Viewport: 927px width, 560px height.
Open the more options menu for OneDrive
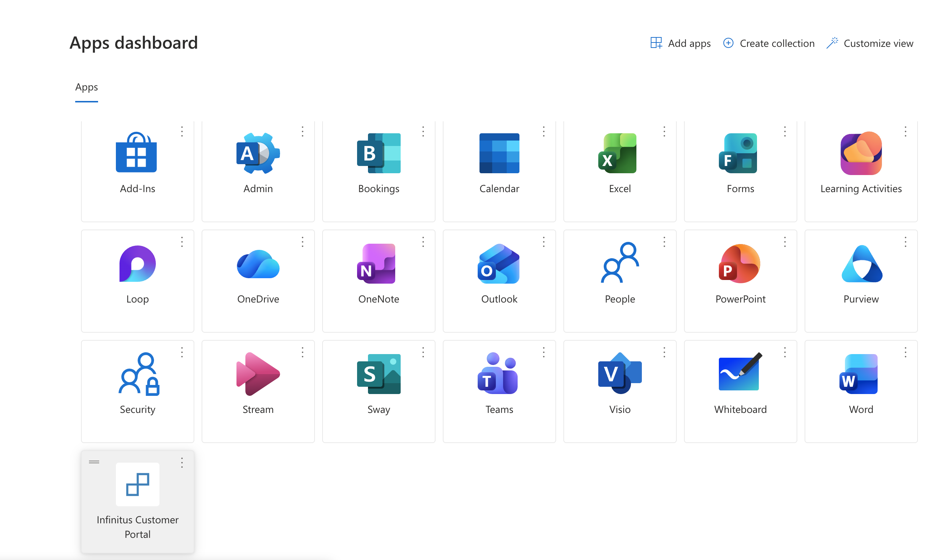click(303, 242)
